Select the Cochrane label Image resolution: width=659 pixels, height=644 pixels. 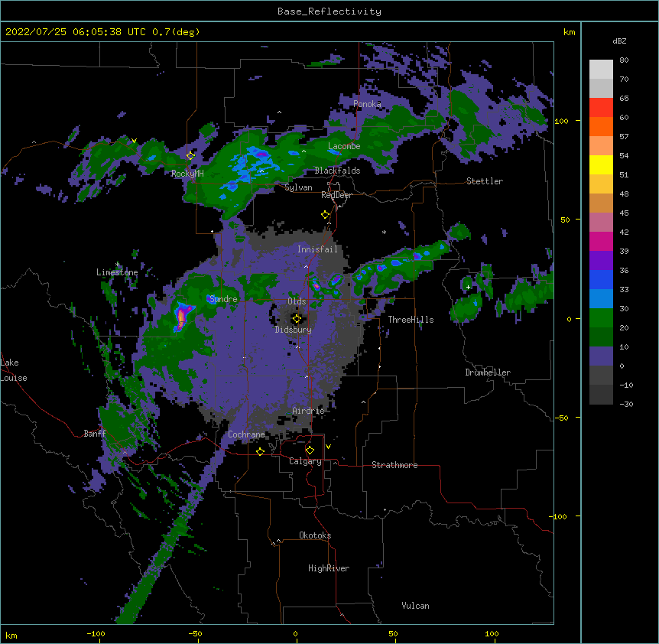(246, 434)
